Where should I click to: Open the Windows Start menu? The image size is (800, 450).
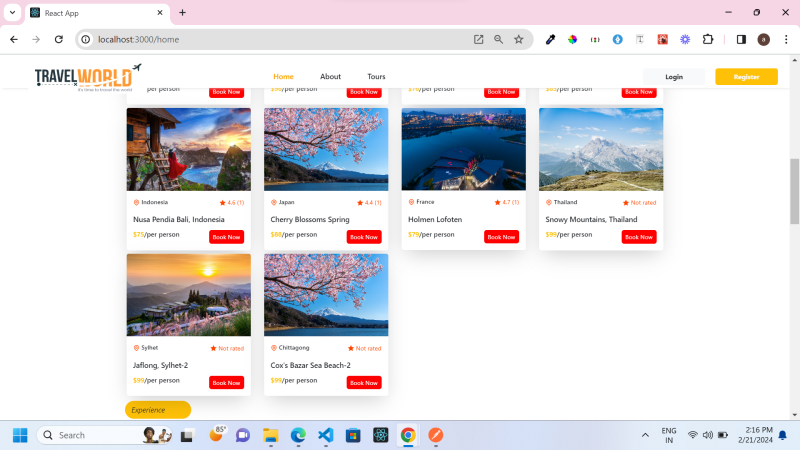pos(20,435)
